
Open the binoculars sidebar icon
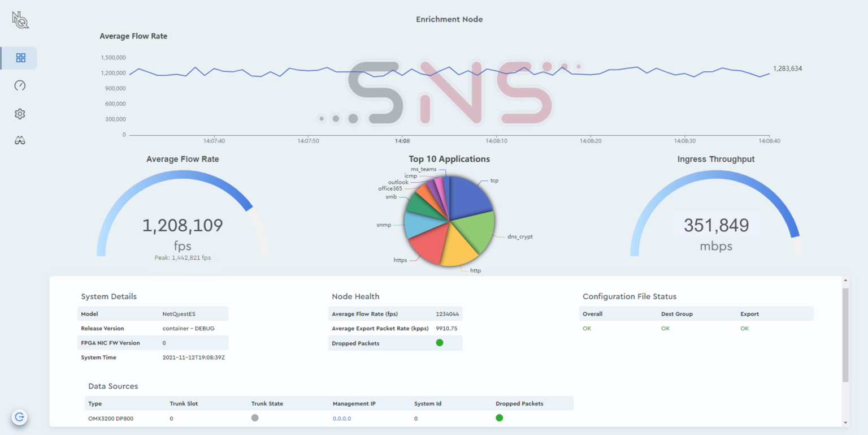coord(20,141)
